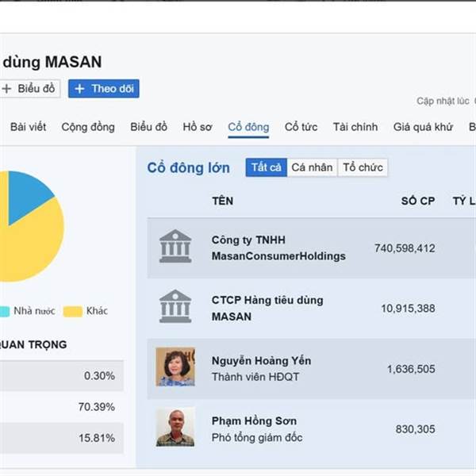Switch to the Tài chính tab

355,127
